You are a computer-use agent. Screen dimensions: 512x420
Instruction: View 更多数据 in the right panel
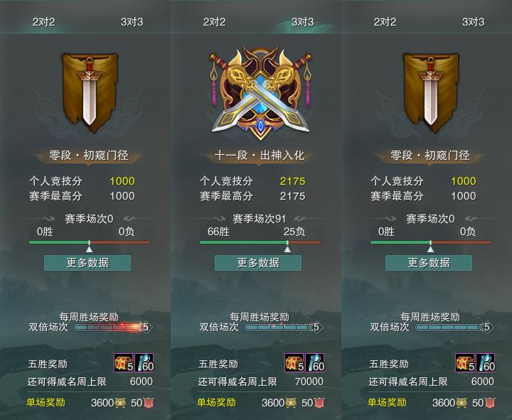click(x=429, y=263)
